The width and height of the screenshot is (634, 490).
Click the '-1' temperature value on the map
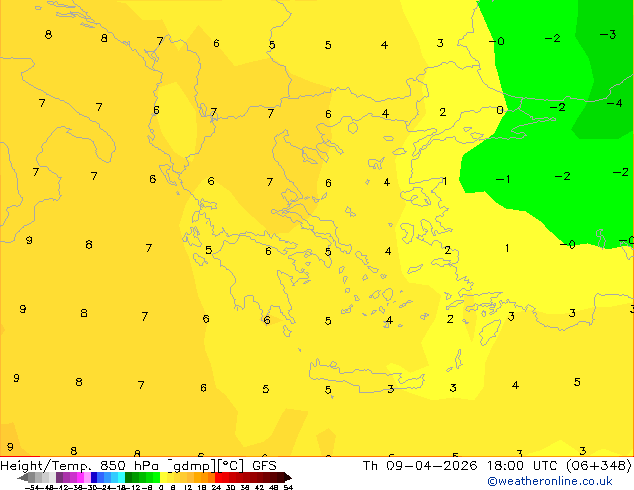503,179
